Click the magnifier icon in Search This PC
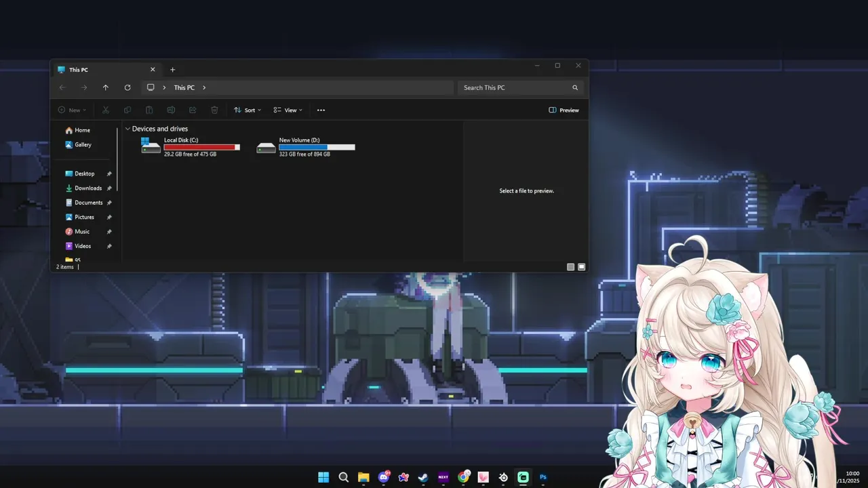The width and height of the screenshot is (868, 488). click(x=575, y=87)
